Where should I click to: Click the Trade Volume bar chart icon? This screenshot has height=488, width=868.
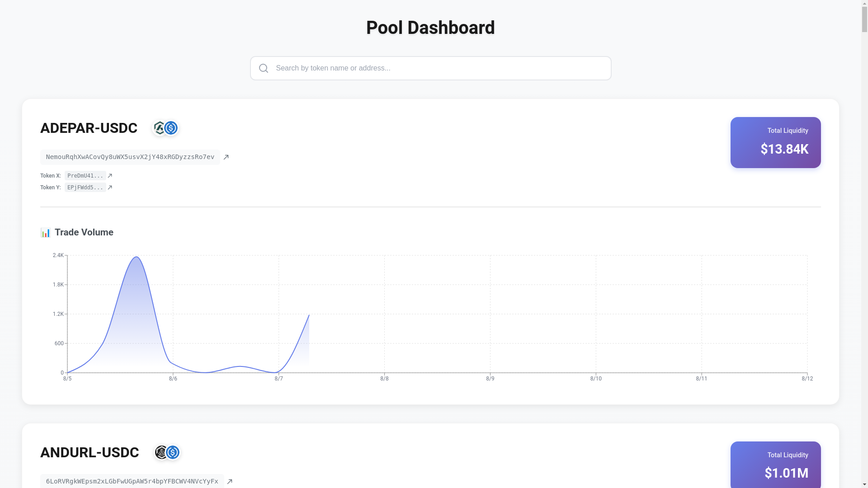click(45, 233)
